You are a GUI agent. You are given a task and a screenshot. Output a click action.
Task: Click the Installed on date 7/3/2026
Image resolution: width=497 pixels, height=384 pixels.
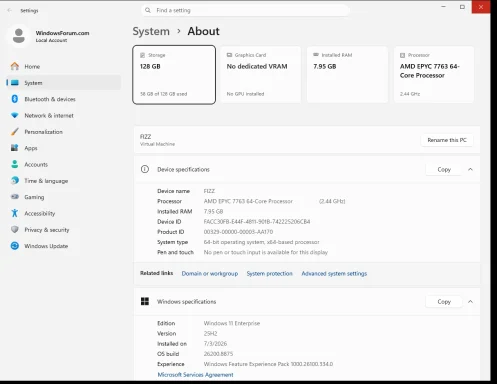[215, 343]
